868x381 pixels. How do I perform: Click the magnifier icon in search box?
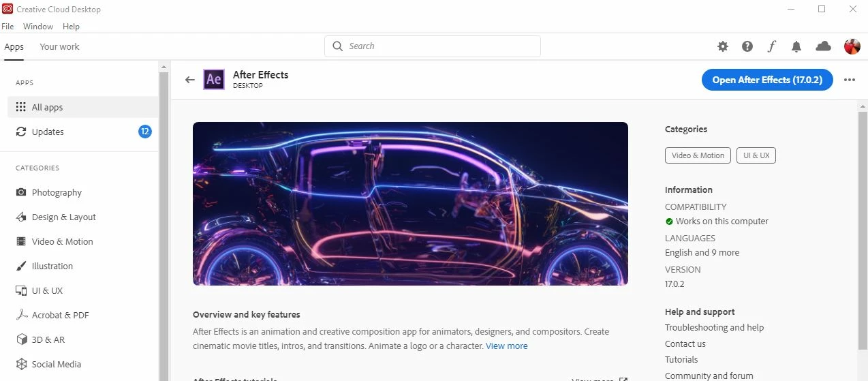pyautogui.click(x=337, y=46)
